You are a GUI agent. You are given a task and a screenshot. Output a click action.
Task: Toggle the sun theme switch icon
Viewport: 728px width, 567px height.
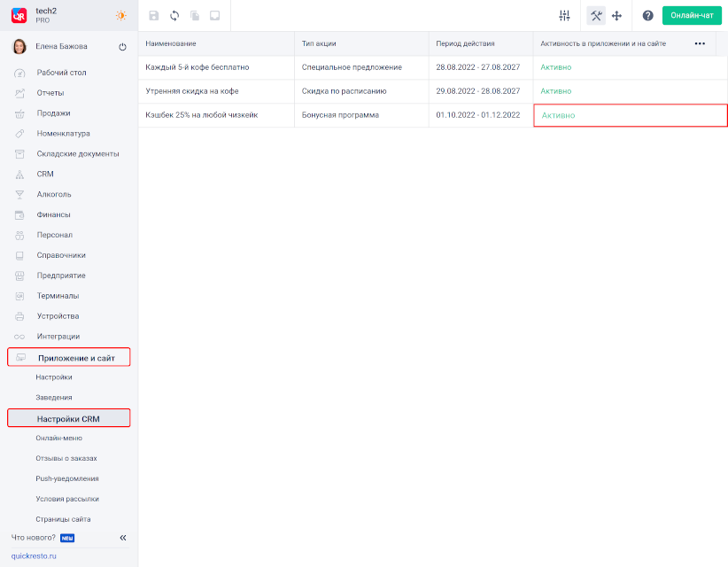coord(120,15)
